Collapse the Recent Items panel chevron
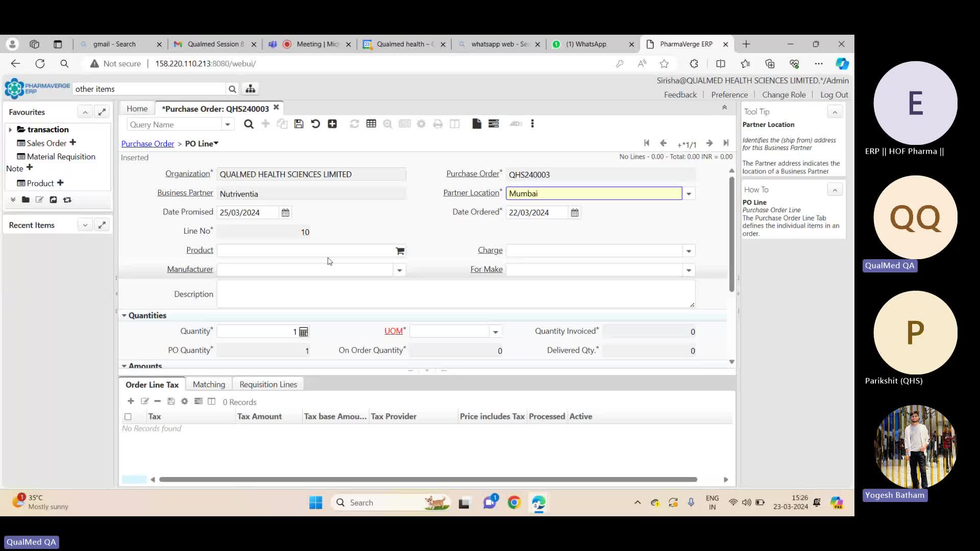980x551 pixels. pos(85,224)
